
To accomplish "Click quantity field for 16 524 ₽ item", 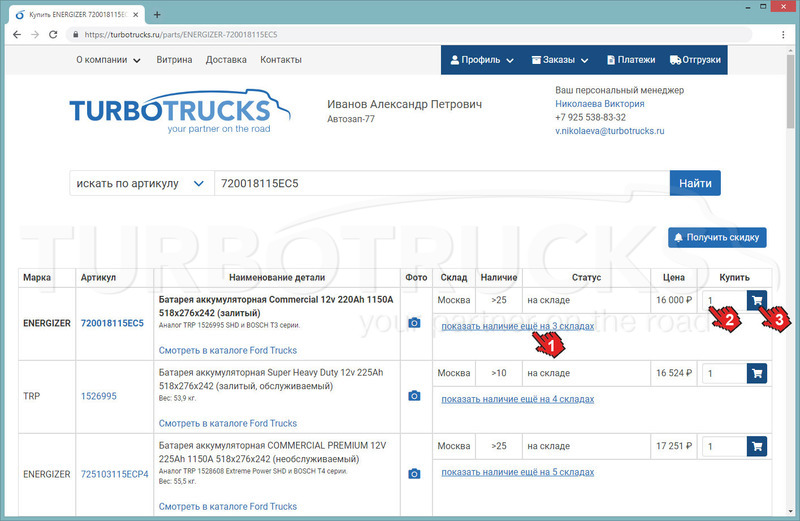I will (x=724, y=373).
